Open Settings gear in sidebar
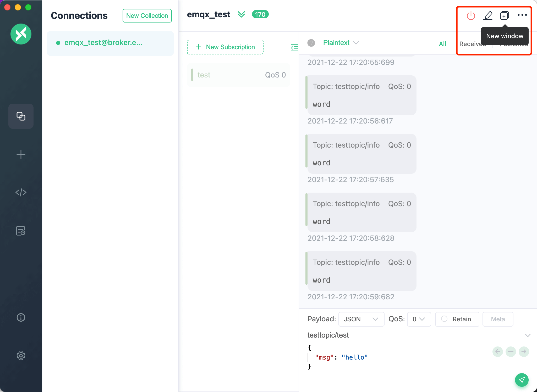 [21, 356]
